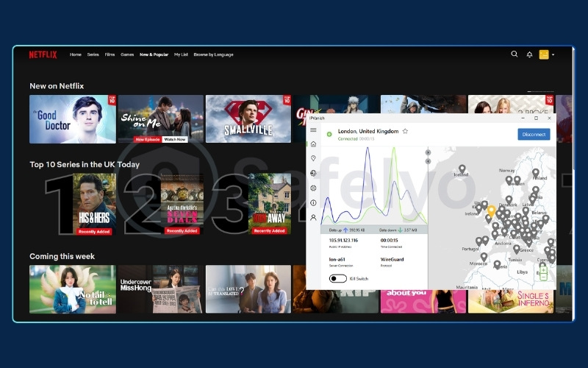Click the Data down value
This screenshot has height=368, width=588.
pos(410,230)
